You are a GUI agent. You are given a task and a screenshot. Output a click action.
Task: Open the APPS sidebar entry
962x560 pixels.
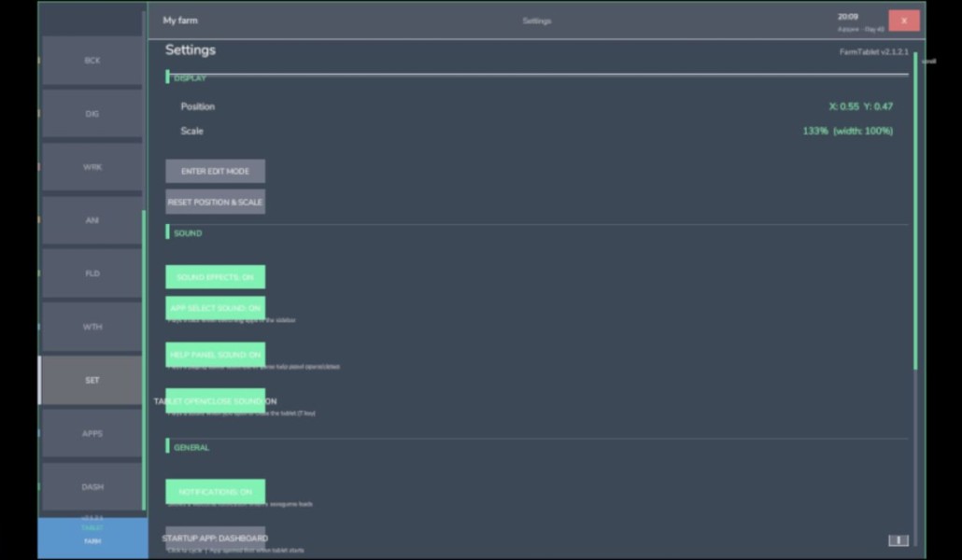(x=92, y=434)
